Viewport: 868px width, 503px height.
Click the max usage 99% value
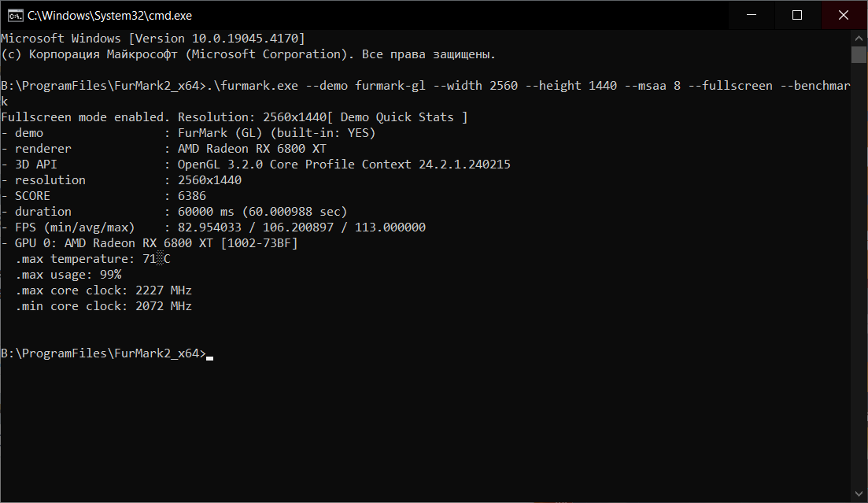tap(106, 275)
